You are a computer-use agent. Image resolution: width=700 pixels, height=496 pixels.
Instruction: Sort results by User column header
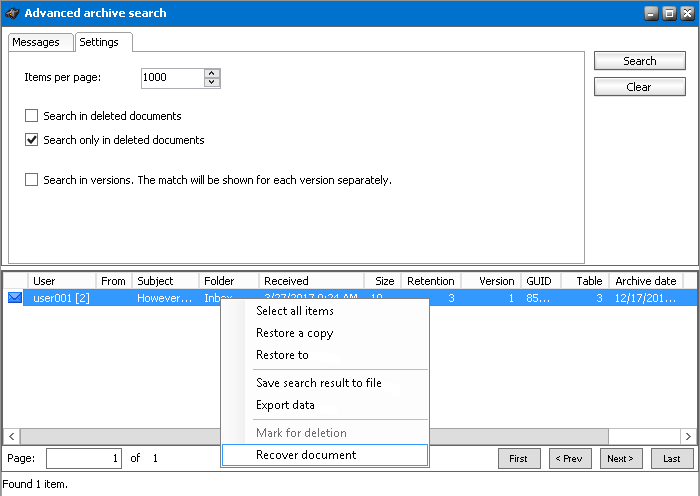click(x=62, y=281)
